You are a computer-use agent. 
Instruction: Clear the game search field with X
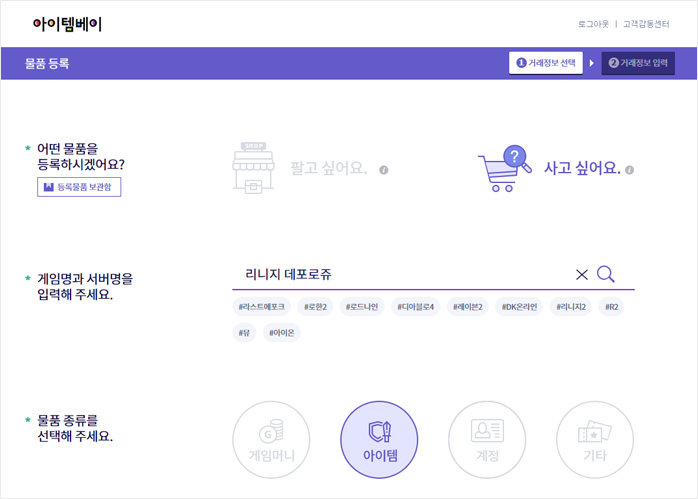pos(582,275)
